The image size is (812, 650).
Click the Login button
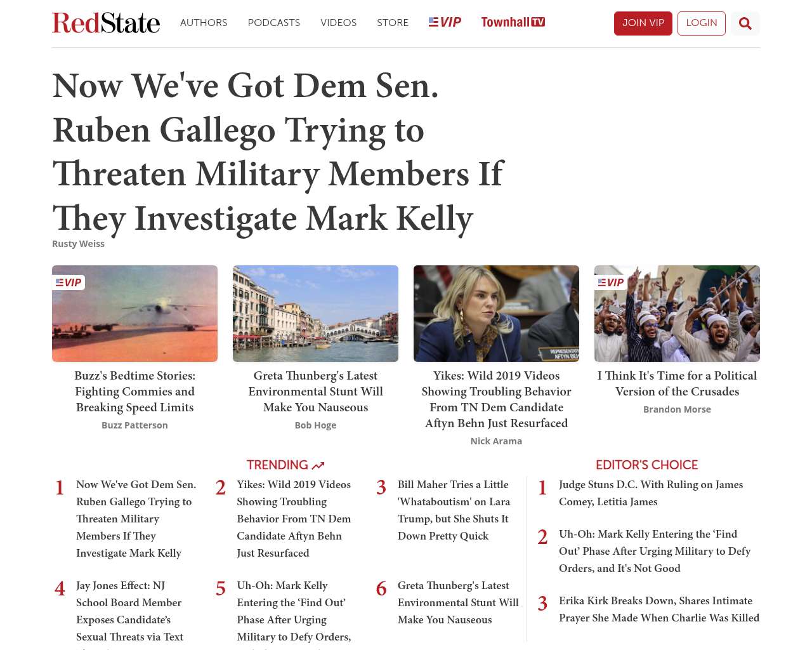coord(701,23)
